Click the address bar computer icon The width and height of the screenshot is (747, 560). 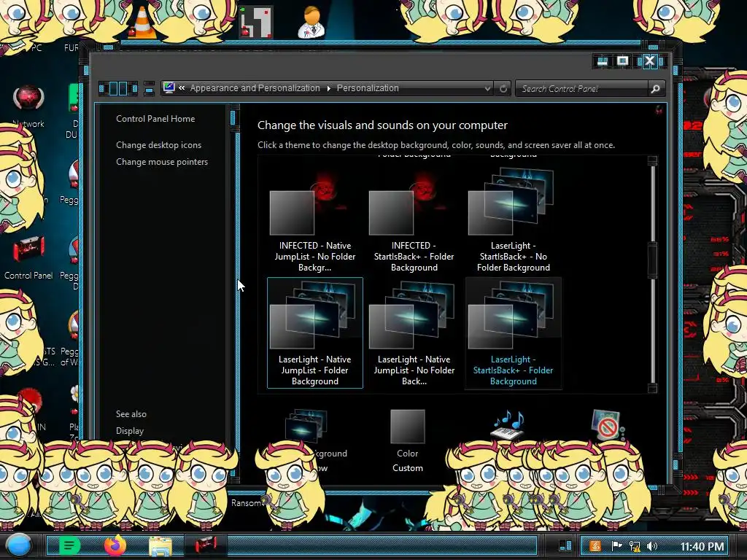(169, 87)
